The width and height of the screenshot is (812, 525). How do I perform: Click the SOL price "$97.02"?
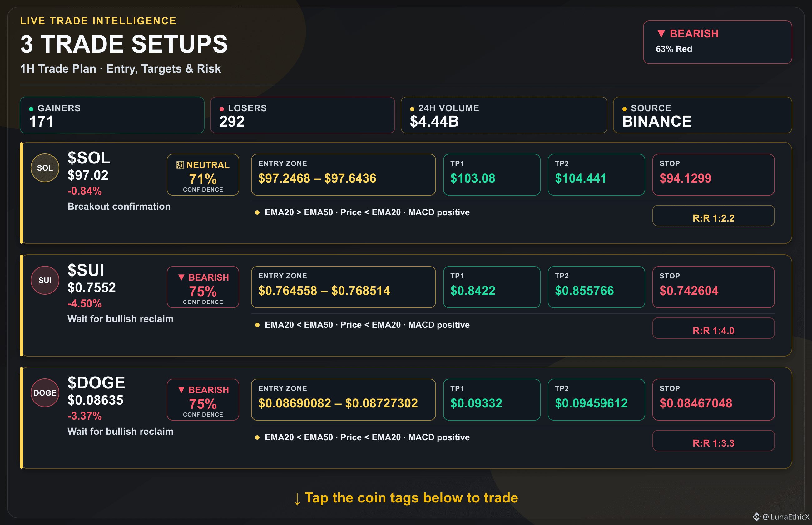88,175
